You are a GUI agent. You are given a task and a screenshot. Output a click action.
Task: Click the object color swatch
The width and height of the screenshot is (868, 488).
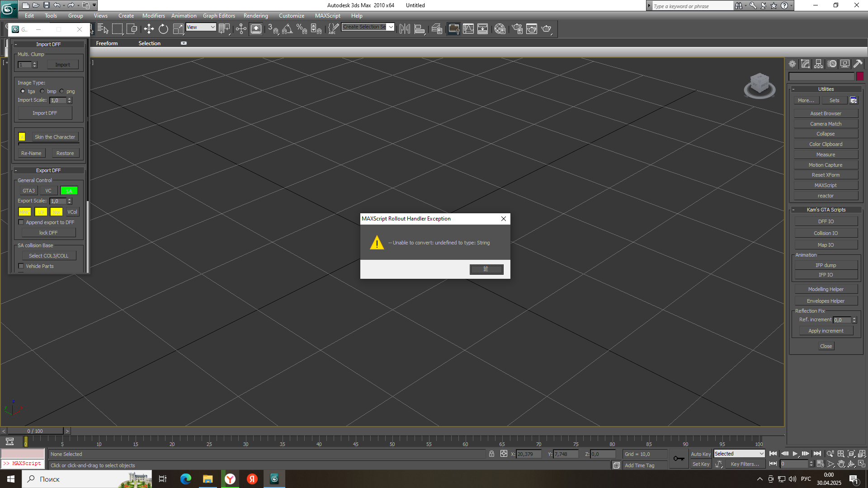click(859, 76)
